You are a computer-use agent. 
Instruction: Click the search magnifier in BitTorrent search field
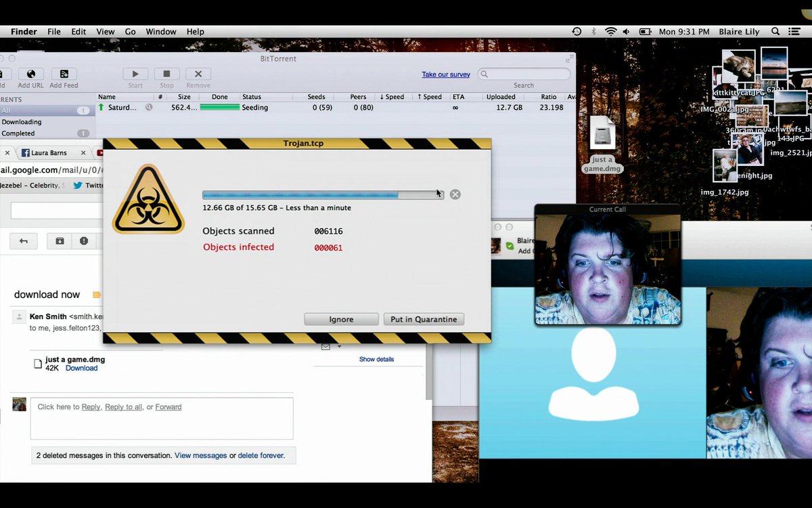pyautogui.click(x=484, y=74)
